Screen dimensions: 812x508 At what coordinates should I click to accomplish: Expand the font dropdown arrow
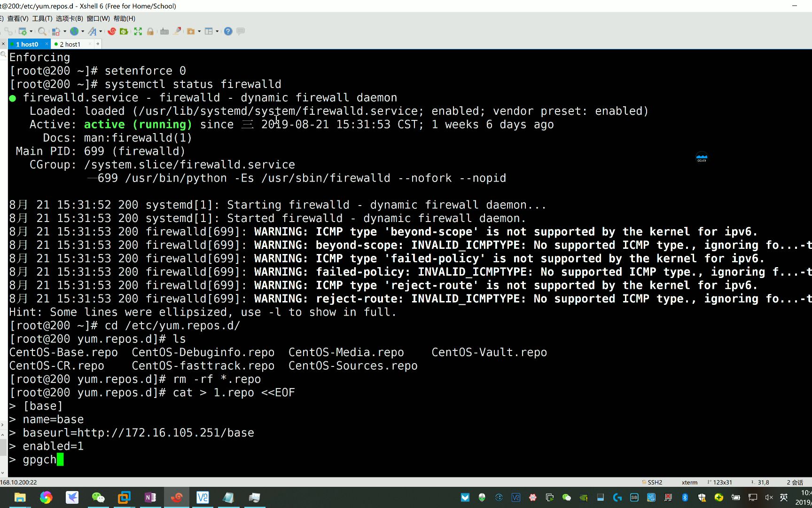coord(101,32)
